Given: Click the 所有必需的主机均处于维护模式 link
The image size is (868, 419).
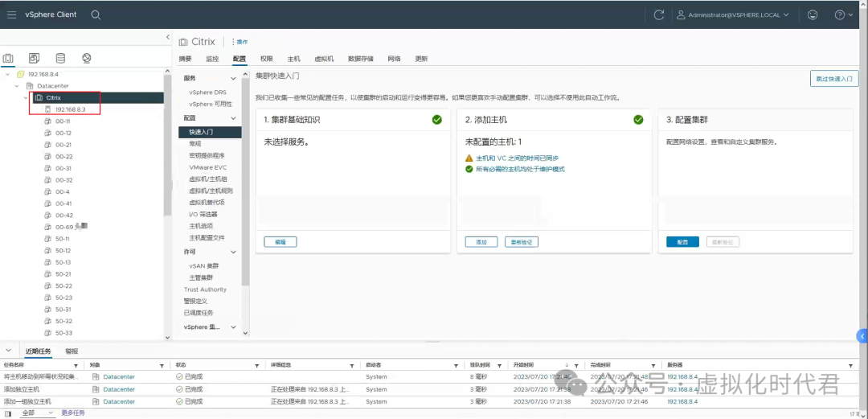Looking at the screenshot, I should (x=520, y=169).
